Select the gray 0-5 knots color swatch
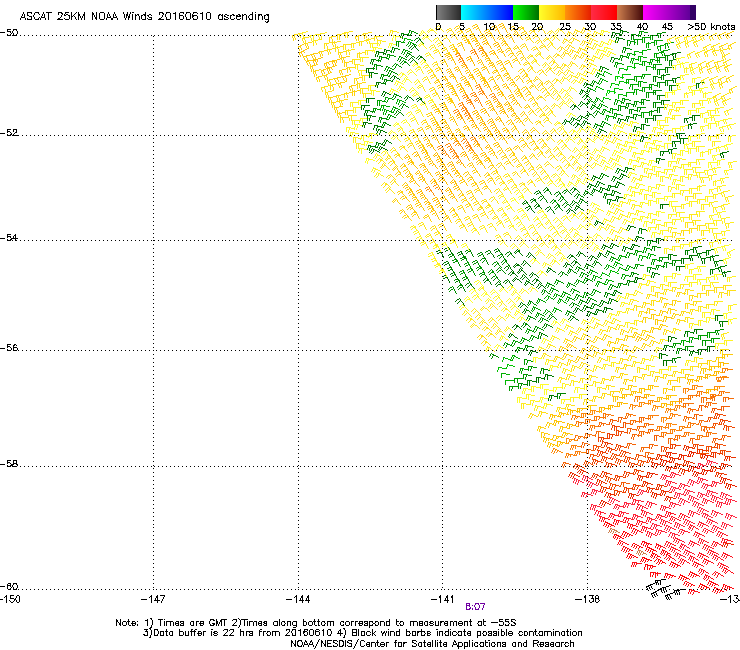The image size is (740, 650). pos(448,12)
